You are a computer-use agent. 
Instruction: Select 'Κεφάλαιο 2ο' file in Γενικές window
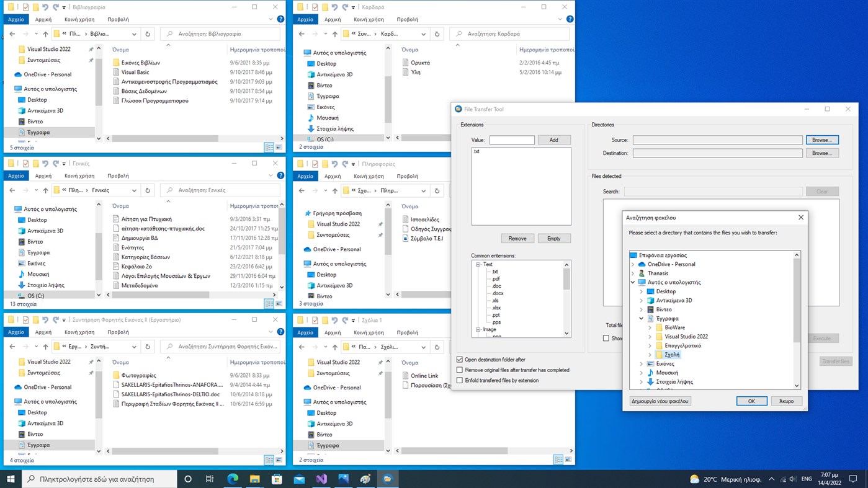136,267
